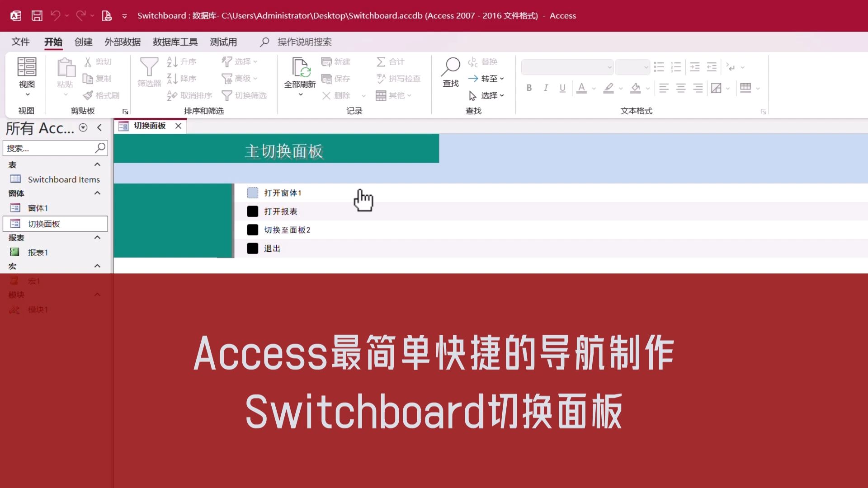Click the background fill color bucket button

coord(636,88)
